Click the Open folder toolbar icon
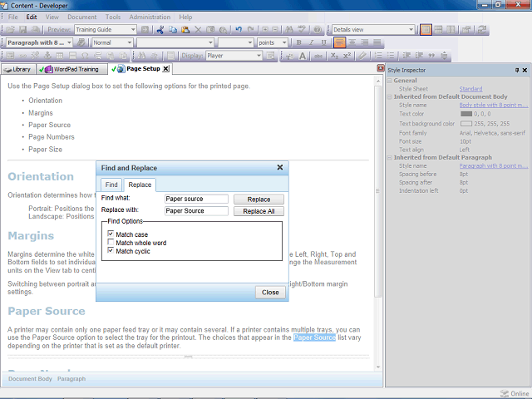This screenshot has width=532, height=399. [10, 30]
